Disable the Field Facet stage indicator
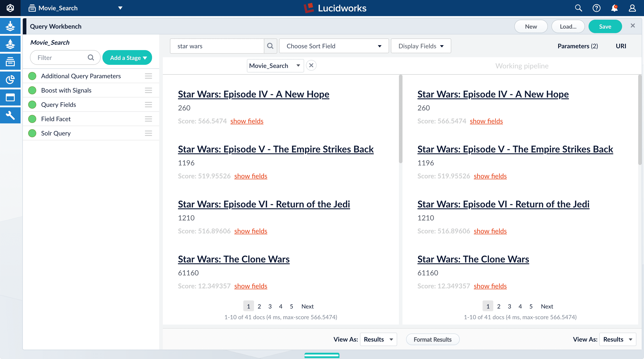 click(x=32, y=119)
